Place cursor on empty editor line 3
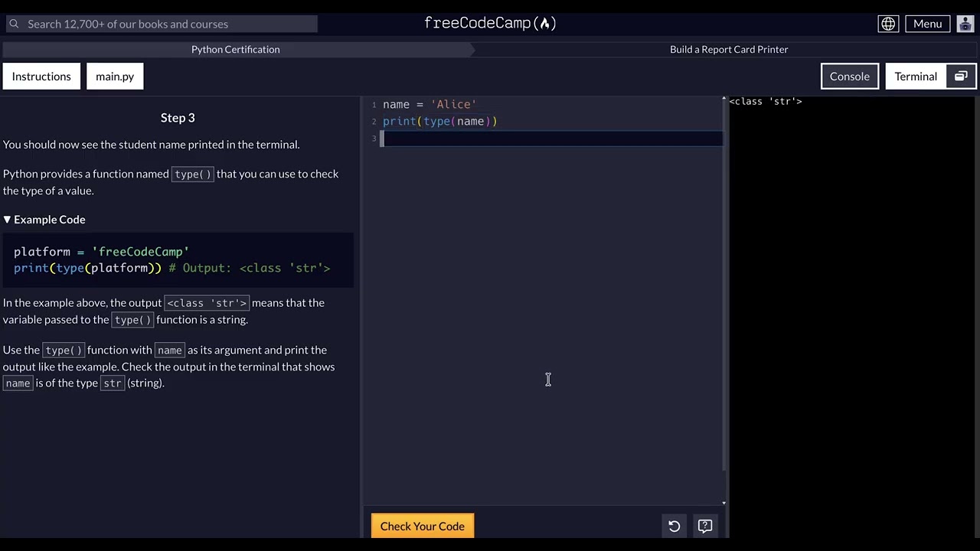The width and height of the screenshot is (980, 551). (x=551, y=139)
